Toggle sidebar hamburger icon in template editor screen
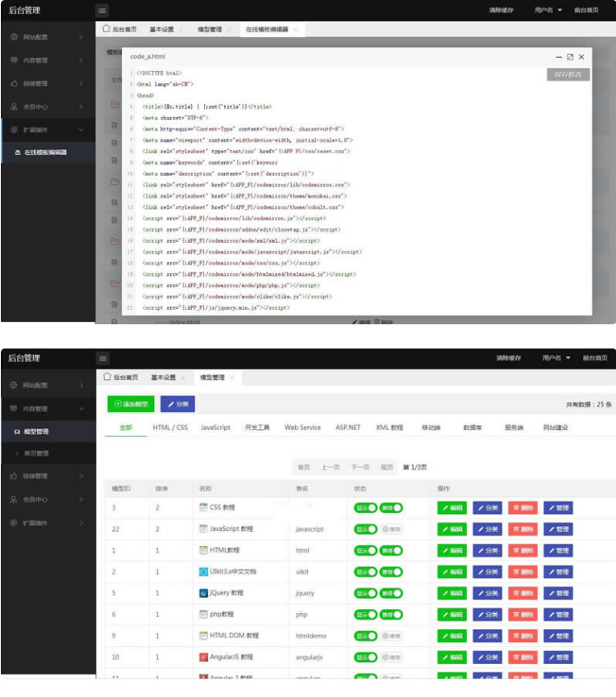Image resolution: width=616 pixels, height=697 pixels. [102, 10]
